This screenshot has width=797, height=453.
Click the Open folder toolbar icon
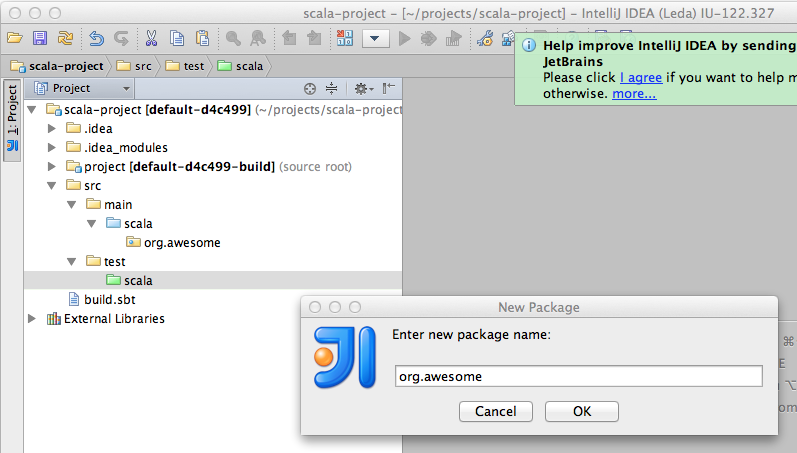14,39
